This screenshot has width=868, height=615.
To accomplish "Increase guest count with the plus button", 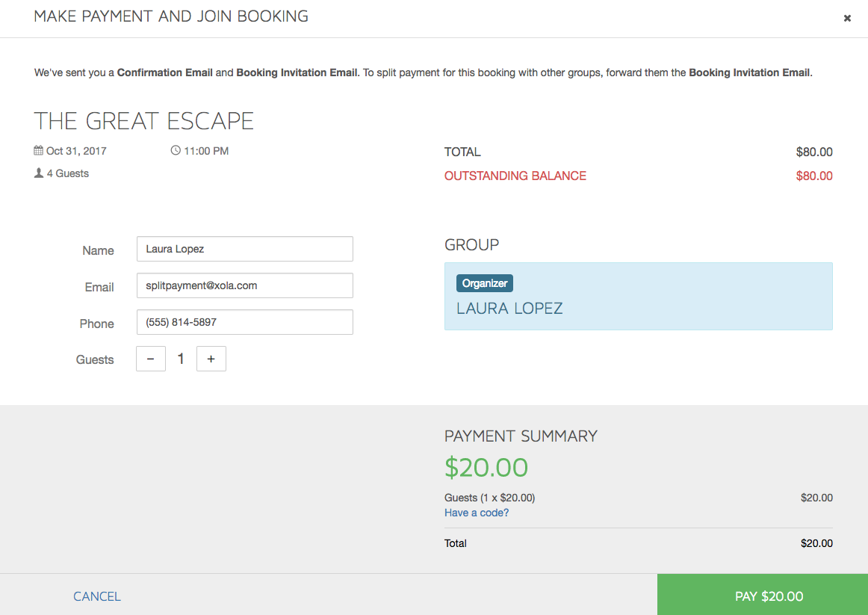I will [x=211, y=359].
